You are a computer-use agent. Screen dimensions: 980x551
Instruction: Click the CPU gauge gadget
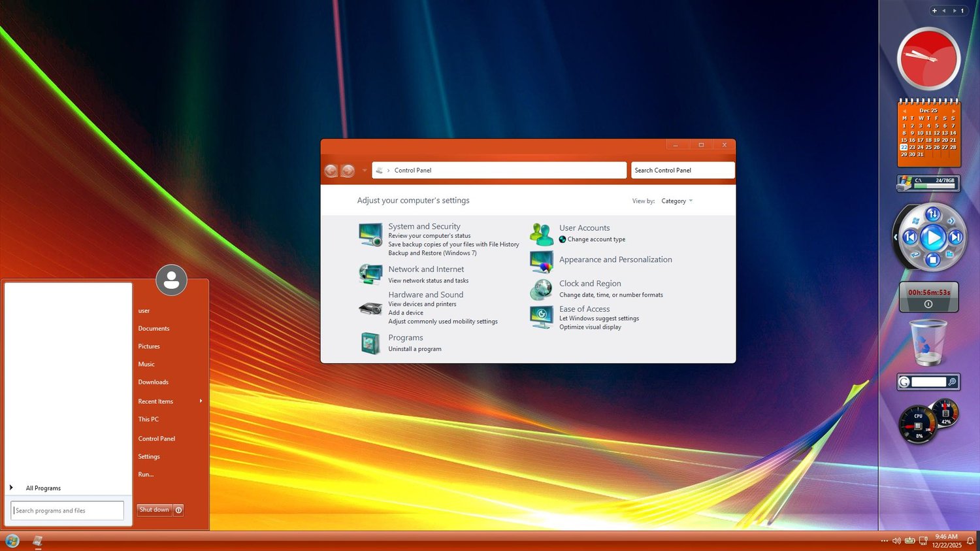(x=918, y=424)
